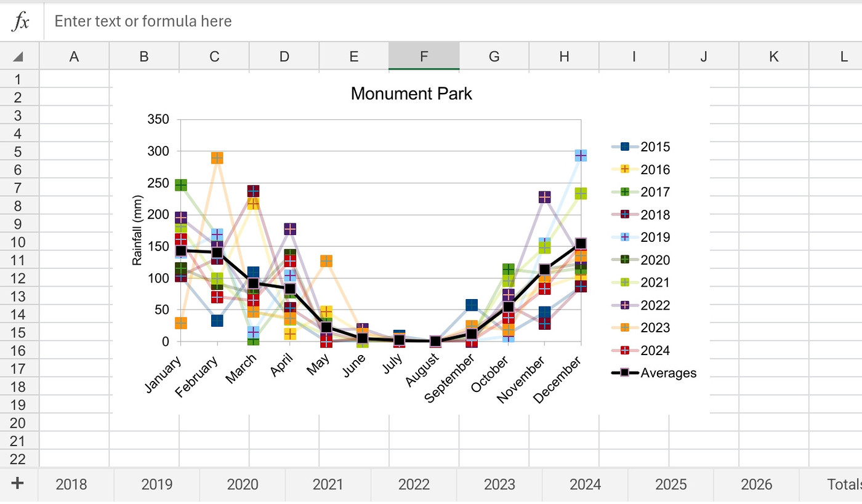Select the 2021 legend entry

coord(655,282)
